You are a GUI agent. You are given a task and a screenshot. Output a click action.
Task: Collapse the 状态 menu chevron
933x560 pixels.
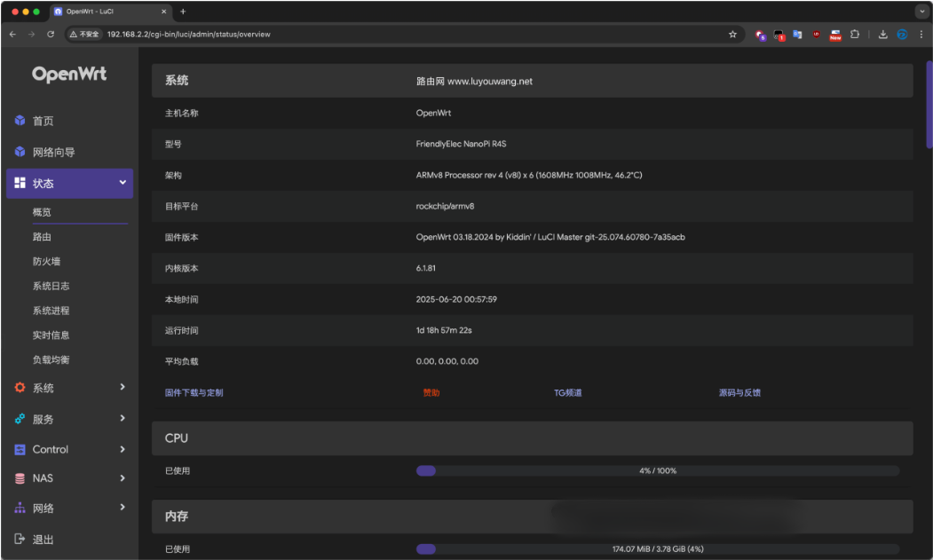[123, 182]
